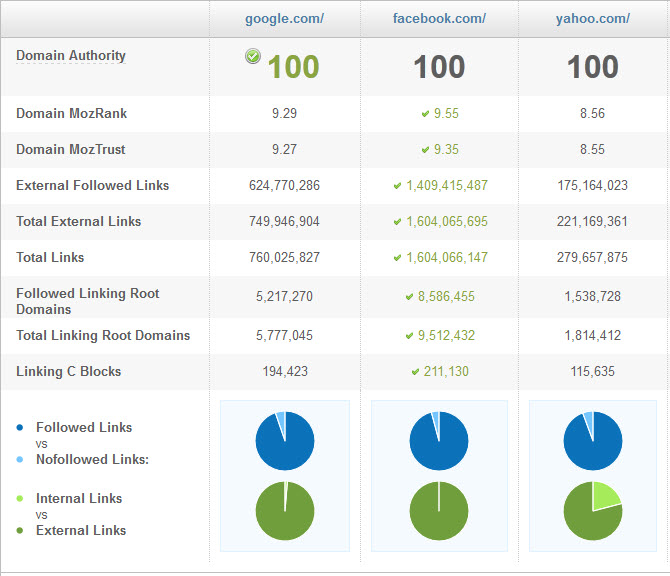Click the Domain MozTrust row label

click(x=71, y=149)
